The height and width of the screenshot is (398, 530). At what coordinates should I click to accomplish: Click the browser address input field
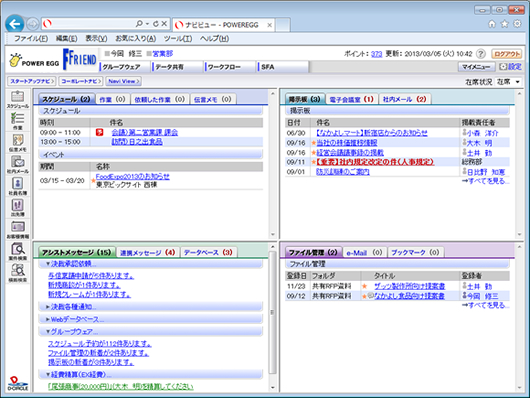93,24
